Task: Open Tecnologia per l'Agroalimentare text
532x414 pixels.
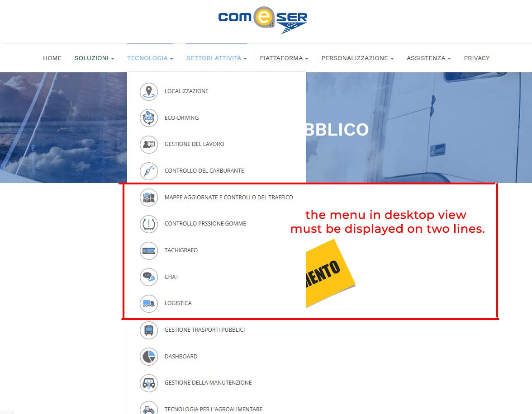Action: coord(214,409)
